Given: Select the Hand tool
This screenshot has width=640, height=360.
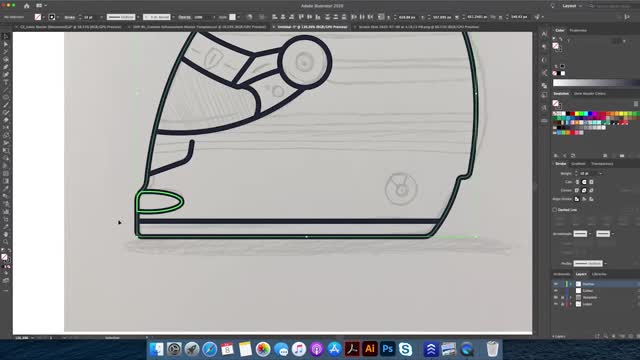Looking at the screenshot, I should tap(6, 234).
